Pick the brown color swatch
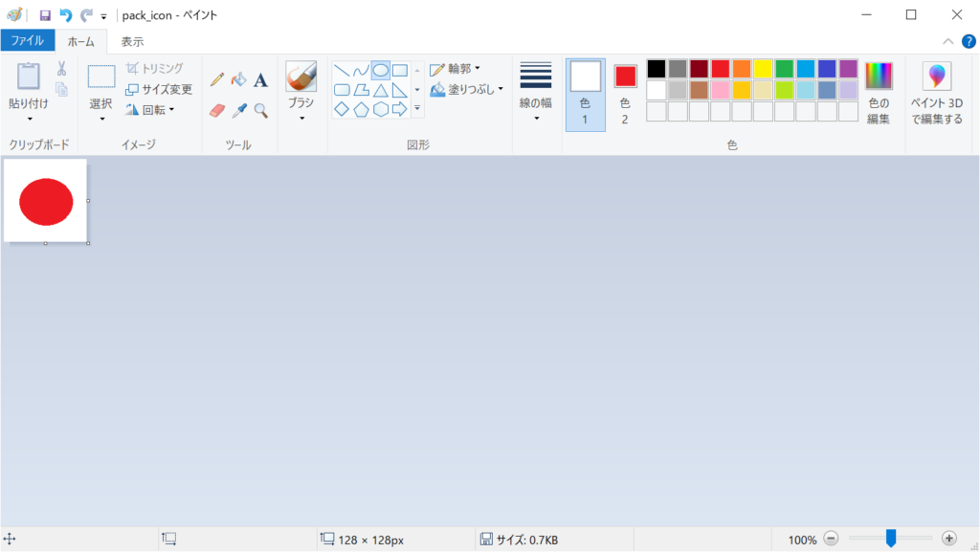The image size is (980, 552). tap(699, 90)
